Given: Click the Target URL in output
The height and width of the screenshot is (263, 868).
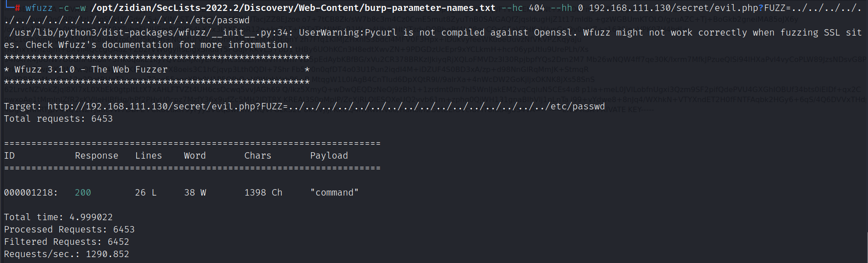Looking at the screenshot, I should tap(326, 106).
